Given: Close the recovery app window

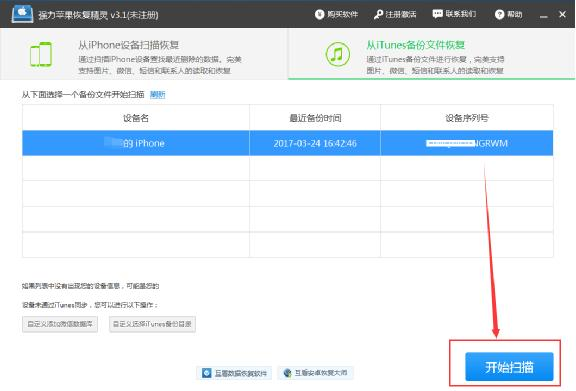Looking at the screenshot, I should (562, 14).
